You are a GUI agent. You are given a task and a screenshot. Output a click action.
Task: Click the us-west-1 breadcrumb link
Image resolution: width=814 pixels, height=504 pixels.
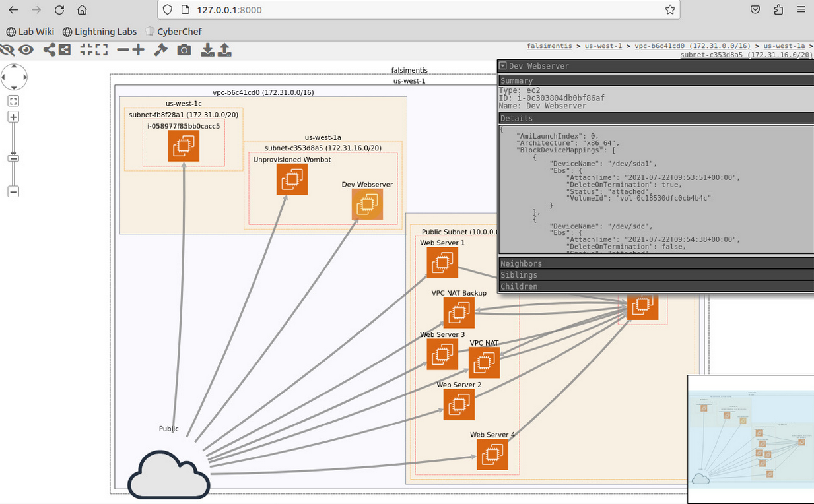603,46
